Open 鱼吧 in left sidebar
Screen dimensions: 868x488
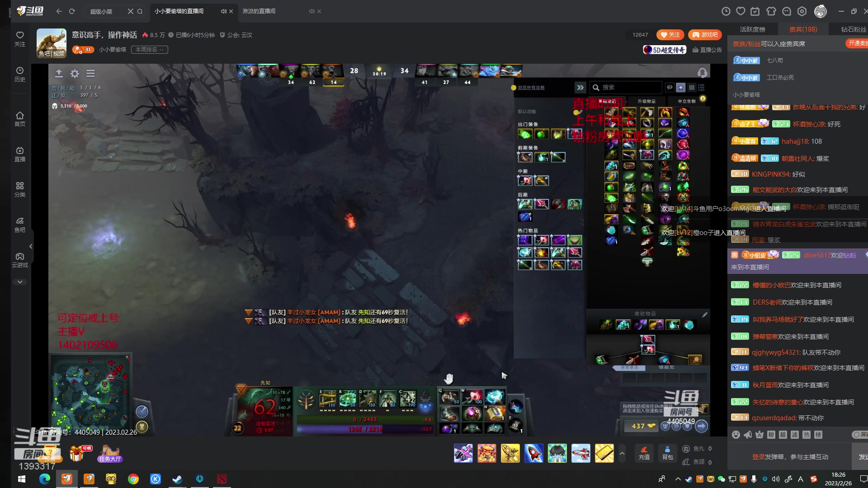tap(20, 225)
